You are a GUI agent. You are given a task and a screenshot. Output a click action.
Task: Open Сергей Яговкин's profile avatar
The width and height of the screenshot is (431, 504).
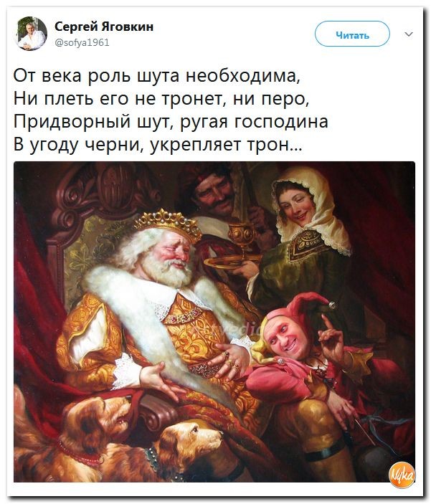[x=31, y=34]
